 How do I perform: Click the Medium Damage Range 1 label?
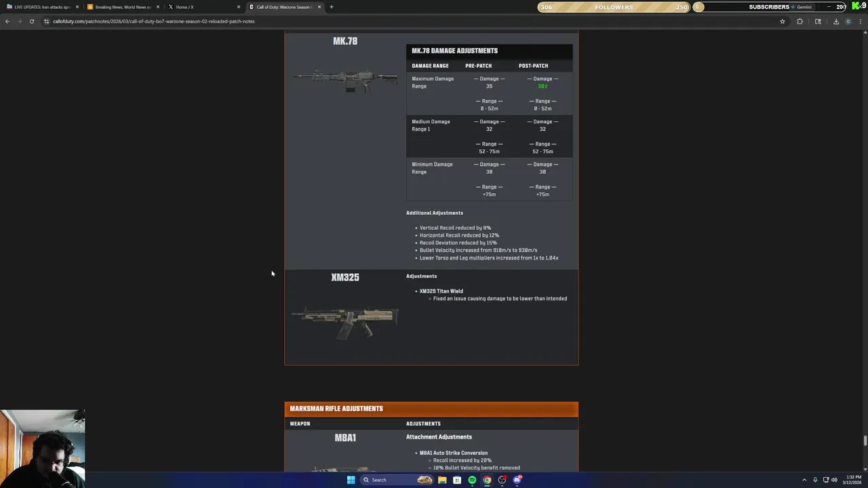(431, 125)
